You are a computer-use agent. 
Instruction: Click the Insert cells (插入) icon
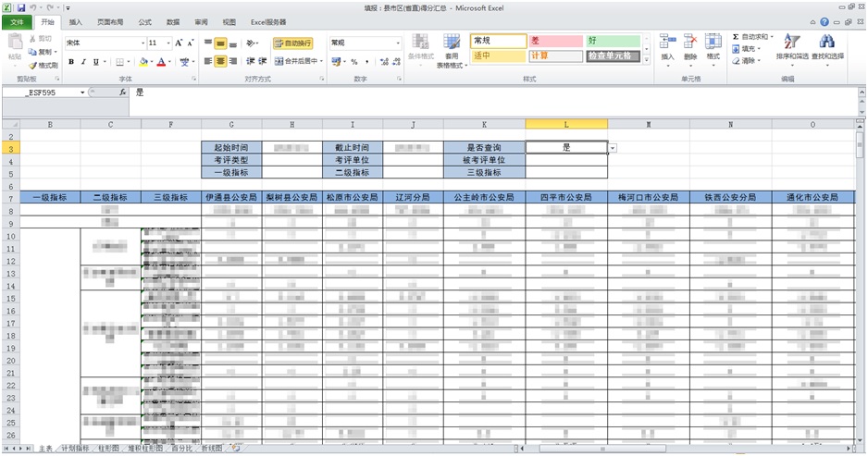pyautogui.click(x=667, y=42)
